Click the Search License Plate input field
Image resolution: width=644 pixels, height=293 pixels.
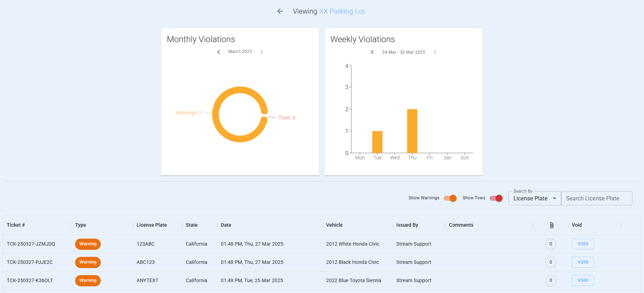click(x=596, y=198)
